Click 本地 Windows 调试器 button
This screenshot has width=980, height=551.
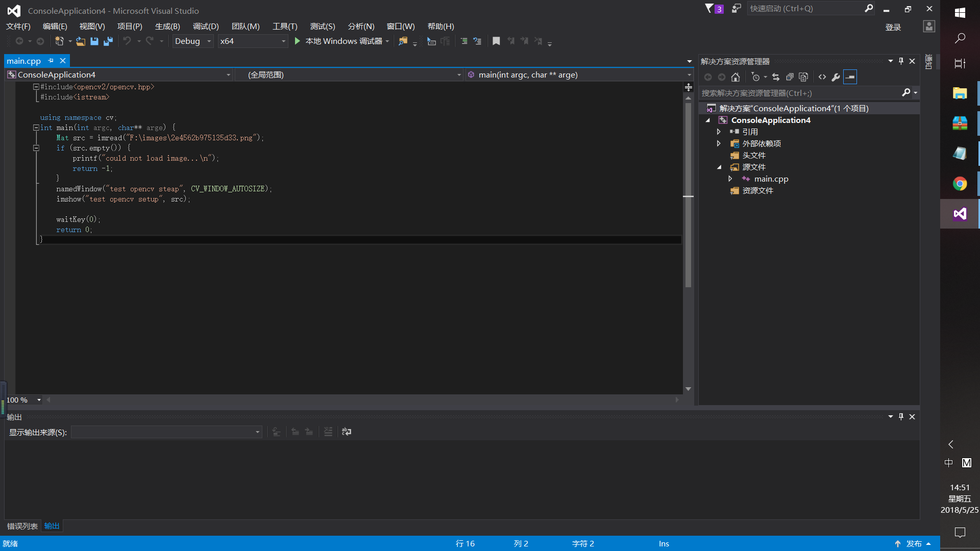(x=344, y=41)
